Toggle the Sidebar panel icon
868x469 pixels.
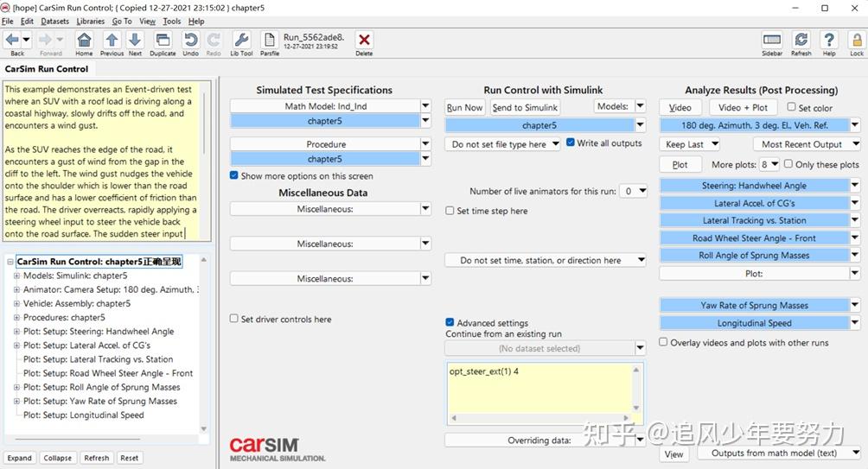(772, 40)
